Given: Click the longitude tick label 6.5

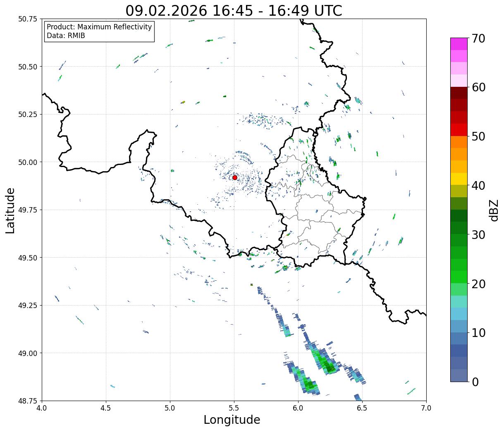Looking at the screenshot, I should tap(362, 408).
